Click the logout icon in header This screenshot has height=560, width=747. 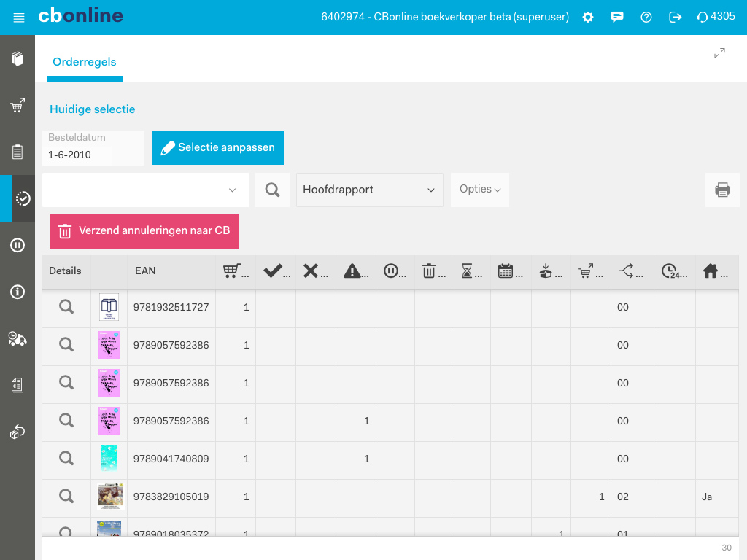676,17
